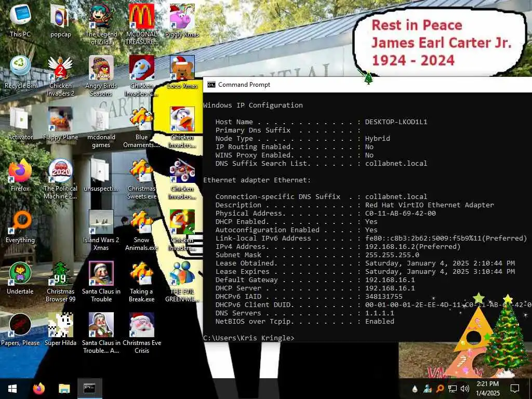This screenshot has height=399, width=532.
Task: Launch the Flappy Plane shortcut
Action: point(60,124)
